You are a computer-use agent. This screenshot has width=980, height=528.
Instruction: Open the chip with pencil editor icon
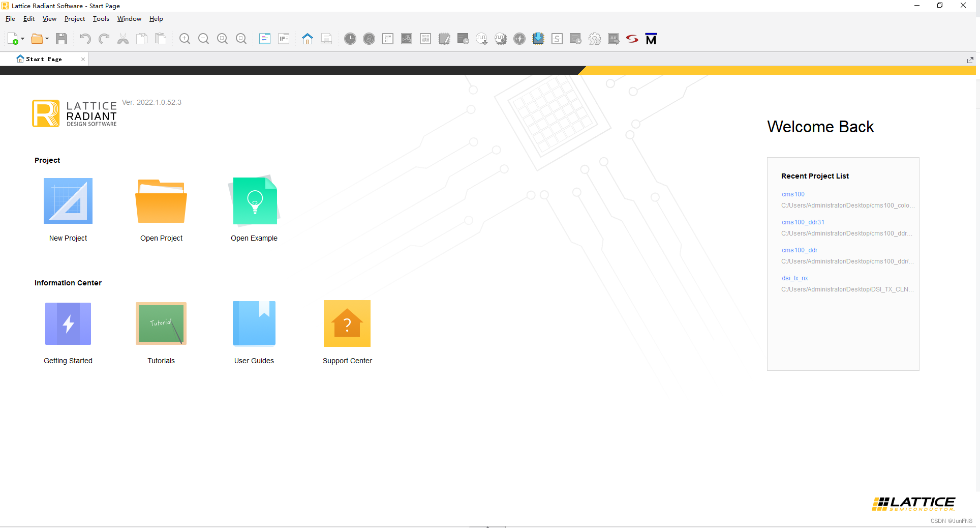pos(444,39)
